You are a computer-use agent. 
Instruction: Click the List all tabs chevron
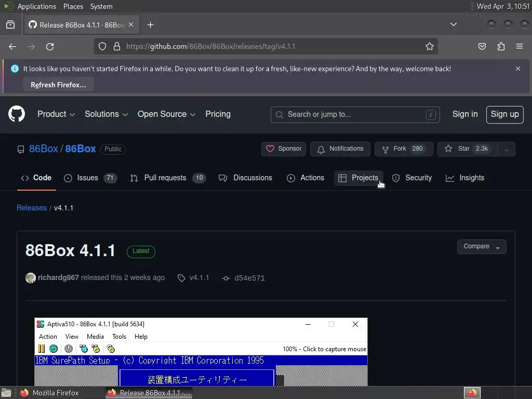pos(453,24)
